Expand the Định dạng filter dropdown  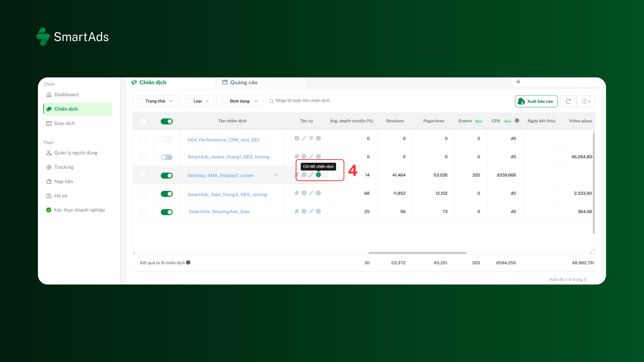[x=240, y=101]
